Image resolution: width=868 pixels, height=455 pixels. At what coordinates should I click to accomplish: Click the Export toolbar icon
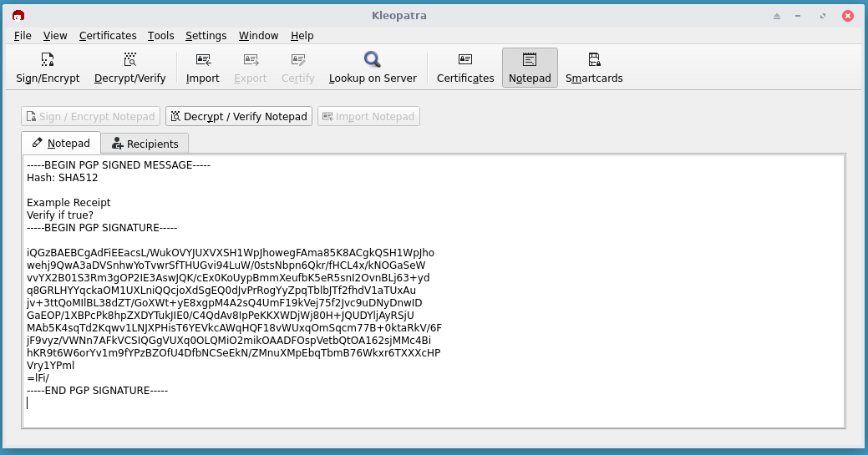coord(251,68)
